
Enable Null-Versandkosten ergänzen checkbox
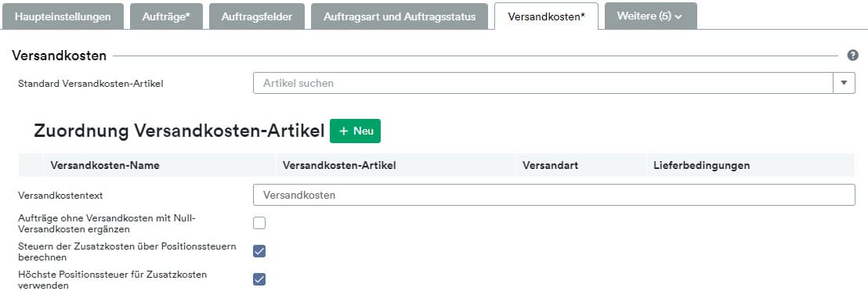pos(259,223)
